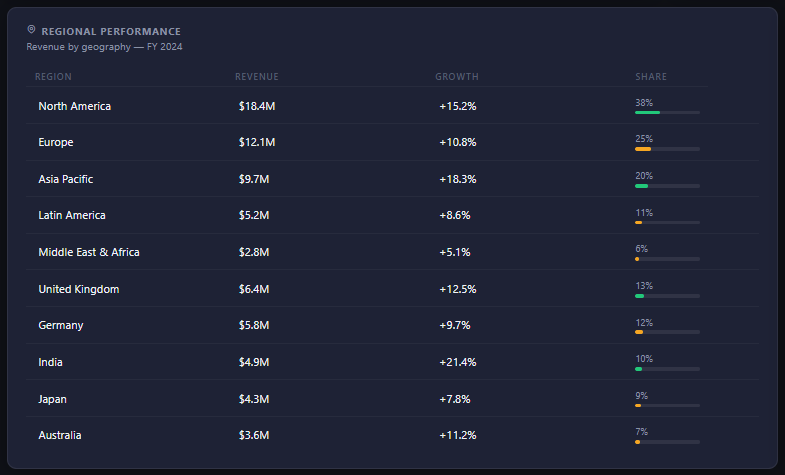Click Australia's 7% share bar
The width and height of the screenshot is (785, 475).
pyautogui.click(x=667, y=442)
